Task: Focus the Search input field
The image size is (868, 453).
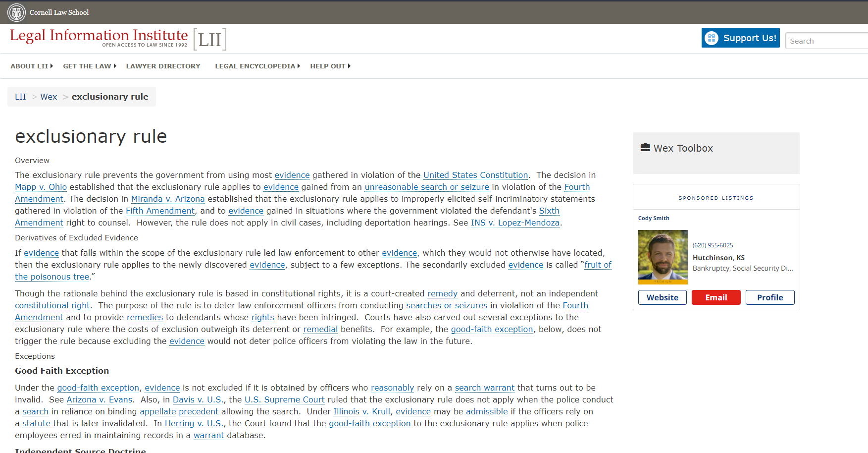Action: [826, 41]
